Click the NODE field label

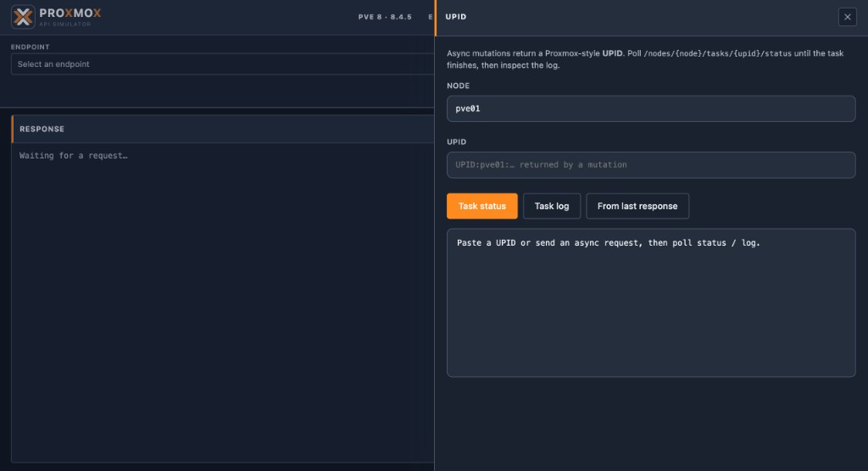pyautogui.click(x=458, y=86)
